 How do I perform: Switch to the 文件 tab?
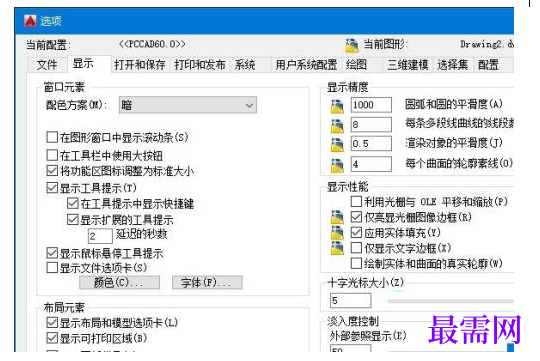[x=47, y=64]
